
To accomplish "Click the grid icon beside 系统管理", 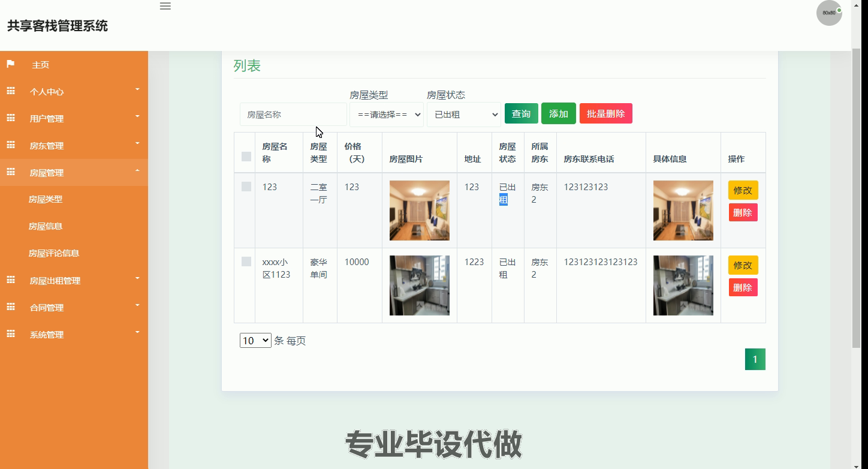I will (x=11, y=334).
